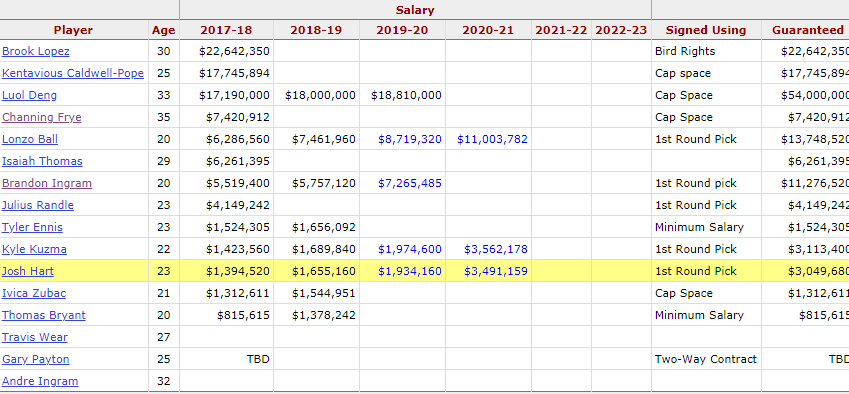Click the Luol Deng link
The width and height of the screenshot is (849, 394).
(29, 95)
